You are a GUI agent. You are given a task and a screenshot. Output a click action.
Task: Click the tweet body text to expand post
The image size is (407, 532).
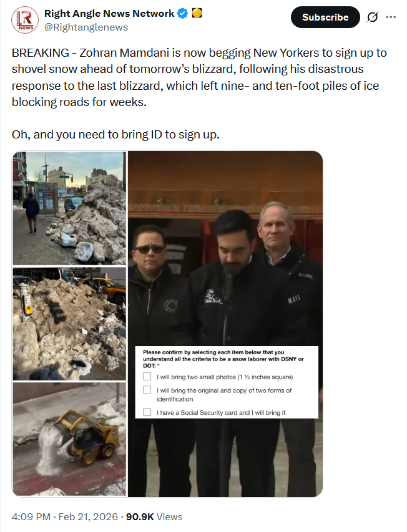pos(199,77)
